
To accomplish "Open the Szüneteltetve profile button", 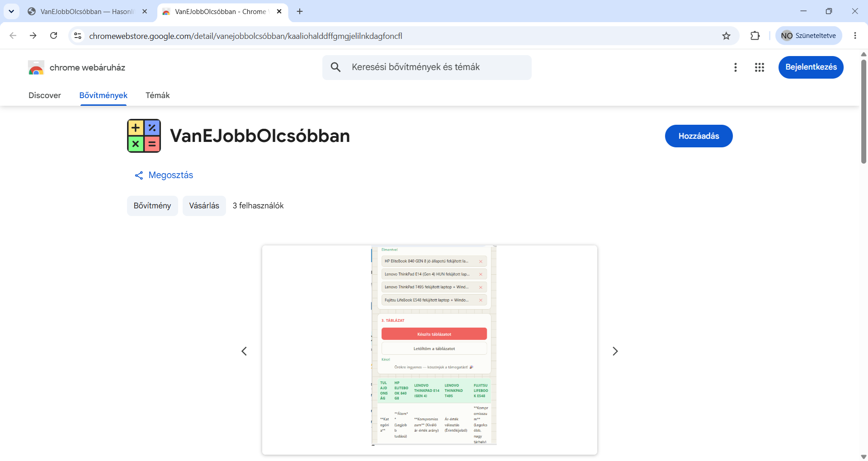I will pyautogui.click(x=809, y=36).
